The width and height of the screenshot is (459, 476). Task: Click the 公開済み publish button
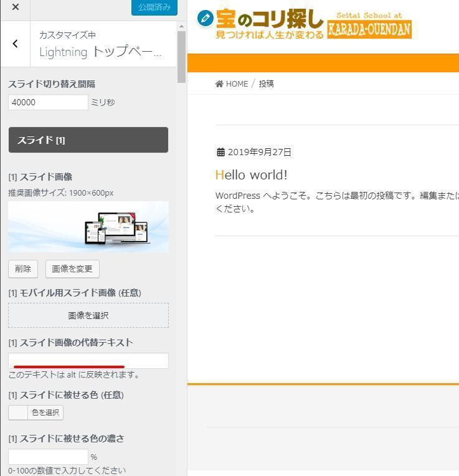pyautogui.click(x=154, y=7)
